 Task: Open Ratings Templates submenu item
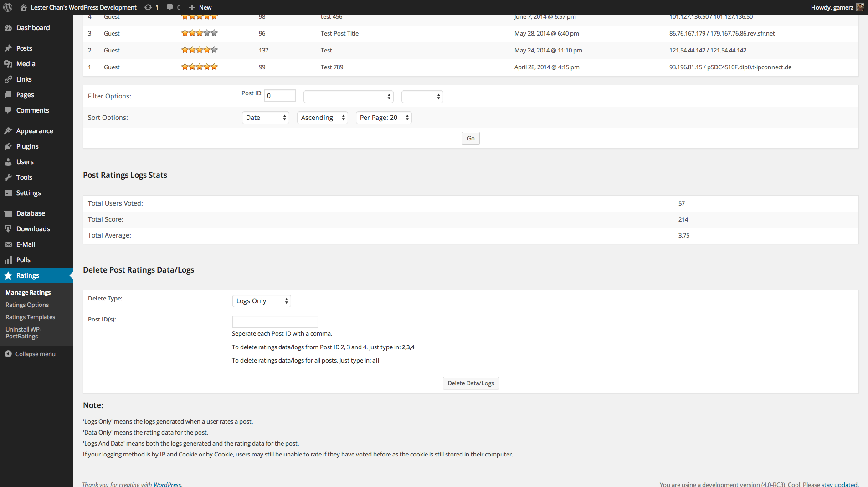click(30, 317)
